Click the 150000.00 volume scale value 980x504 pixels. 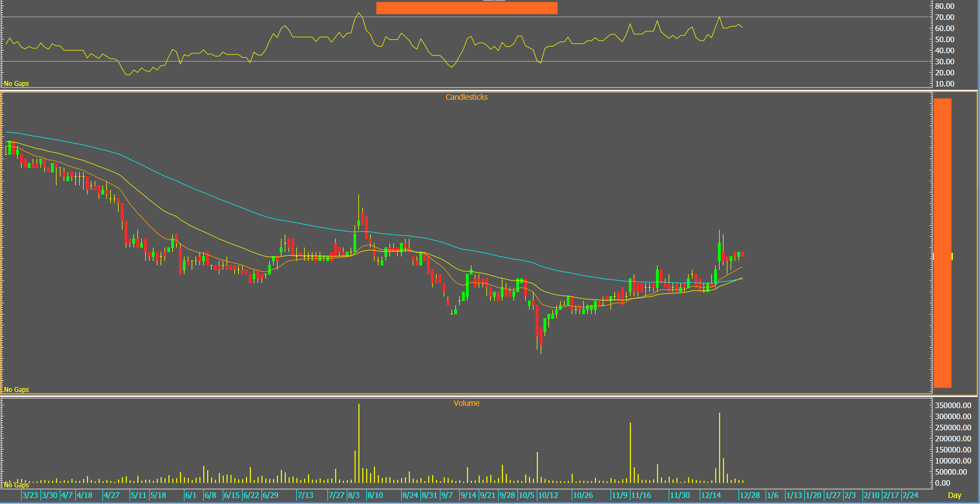[x=953, y=450]
